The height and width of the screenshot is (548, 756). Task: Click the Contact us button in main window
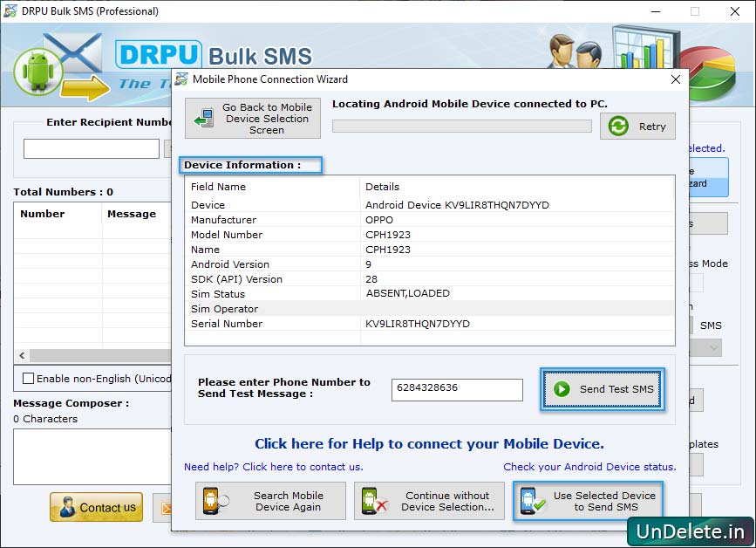pos(97,507)
